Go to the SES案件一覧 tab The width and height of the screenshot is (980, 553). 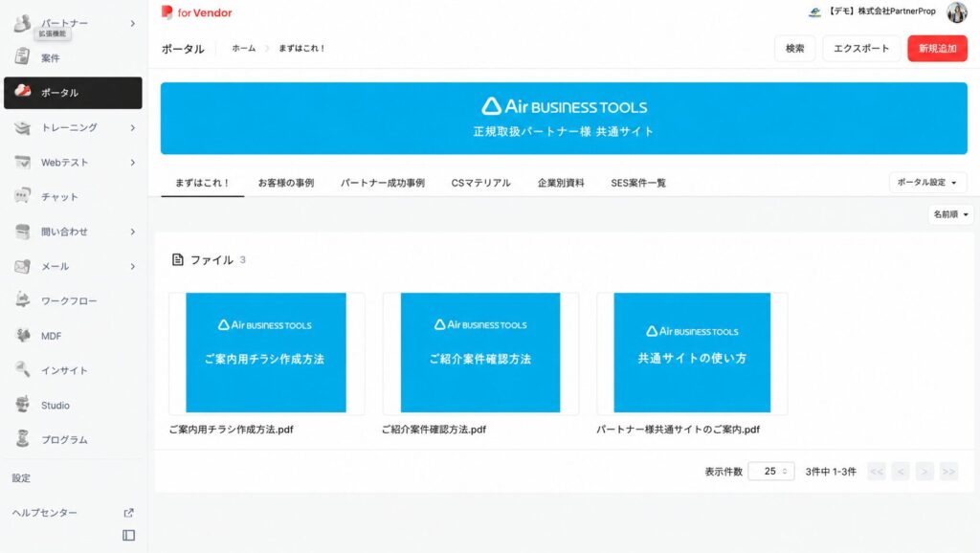638,183
